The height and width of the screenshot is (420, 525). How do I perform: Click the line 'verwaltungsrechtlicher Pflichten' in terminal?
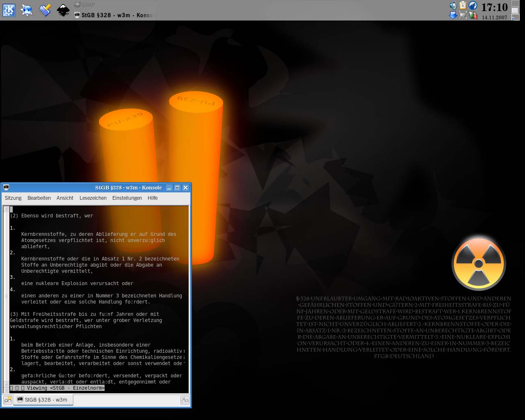[x=56, y=326]
